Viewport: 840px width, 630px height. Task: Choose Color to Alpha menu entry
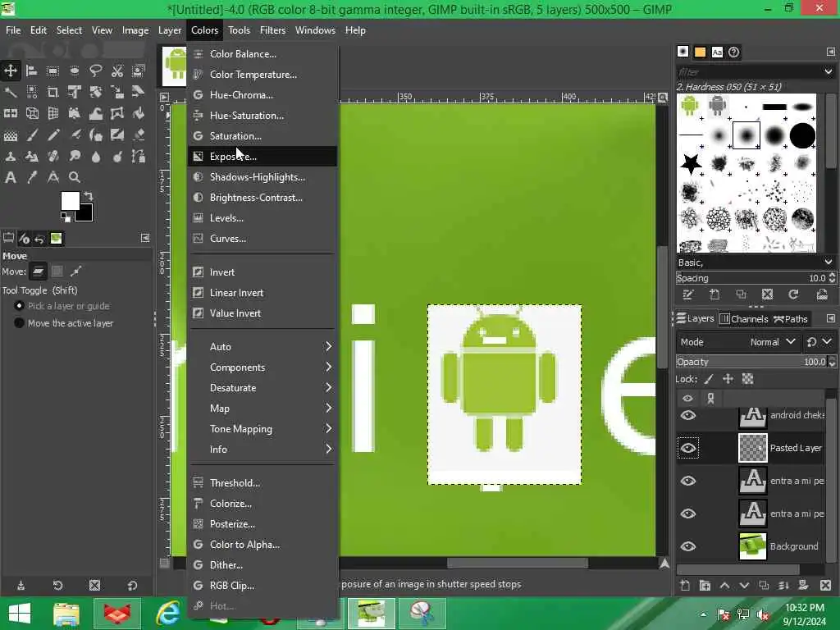pos(263,545)
